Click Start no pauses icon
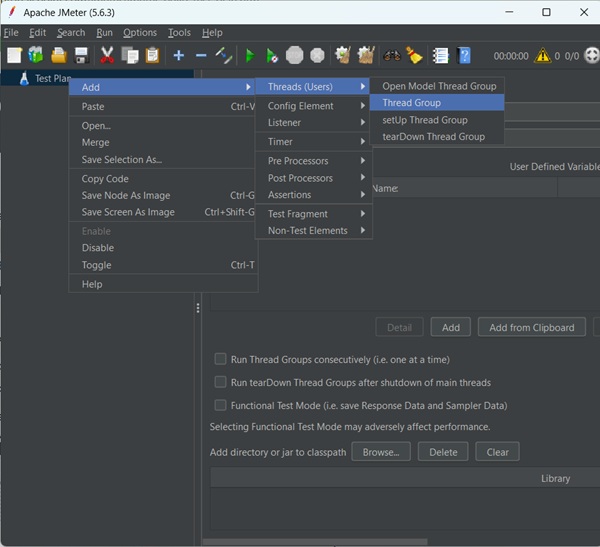600x547 pixels. (272, 55)
